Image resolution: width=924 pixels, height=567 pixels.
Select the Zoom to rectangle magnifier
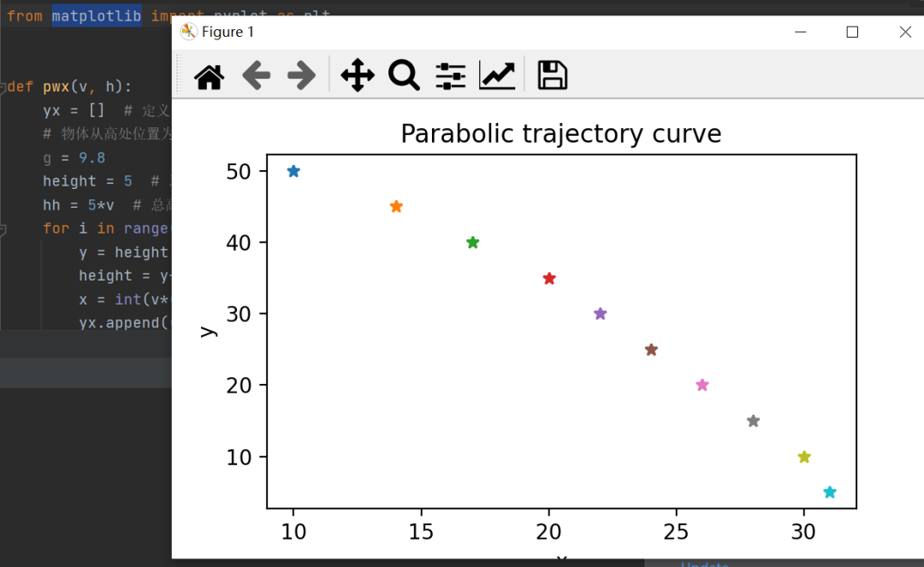pyautogui.click(x=404, y=75)
